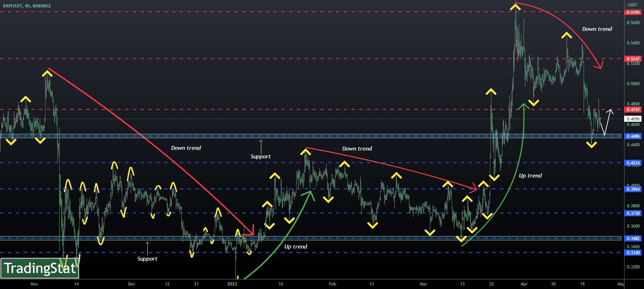This screenshot has width=644, height=289.
Task: Click the 0.5600 price axis value
Action: (633, 23)
